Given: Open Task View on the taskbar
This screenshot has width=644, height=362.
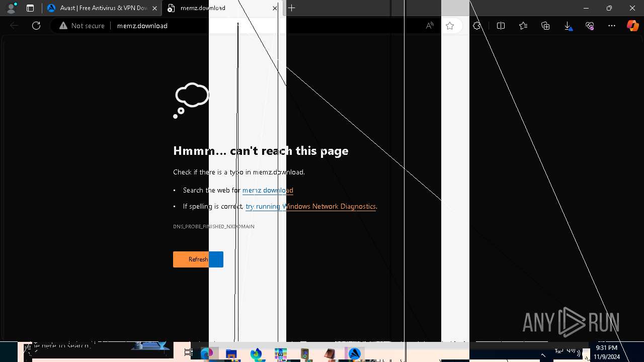Looking at the screenshot, I should tap(188, 353).
